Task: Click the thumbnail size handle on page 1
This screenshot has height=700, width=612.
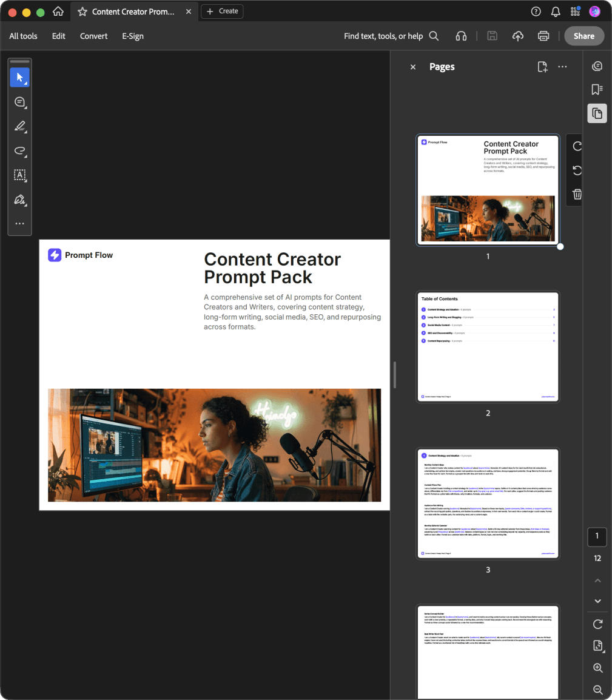Action: coord(560,246)
